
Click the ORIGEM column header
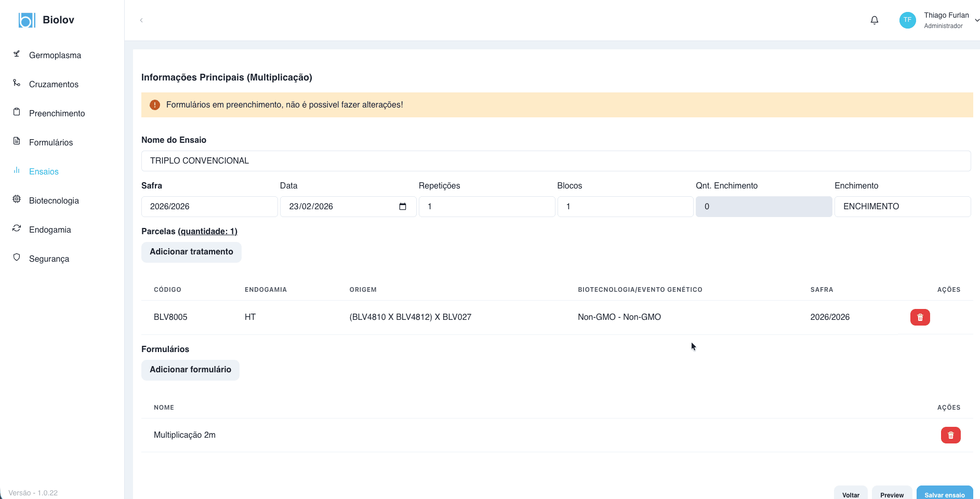tap(363, 290)
